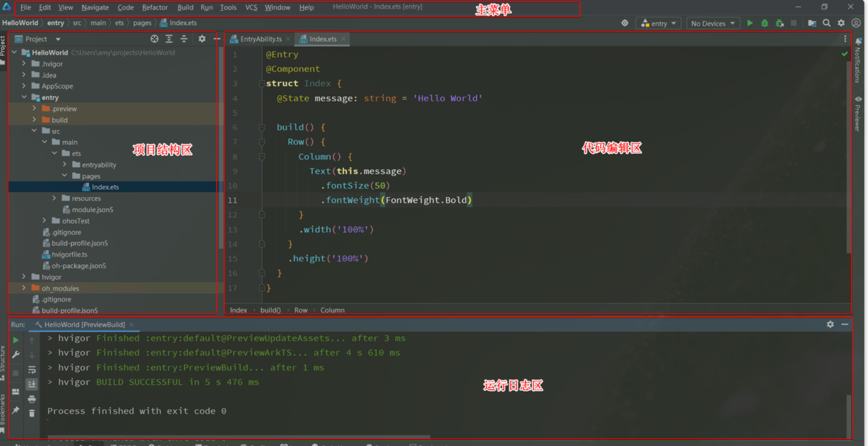This screenshot has width=868, height=446.
Task: Close the Index.ets editor tab
Action: [x=343, y=39]
